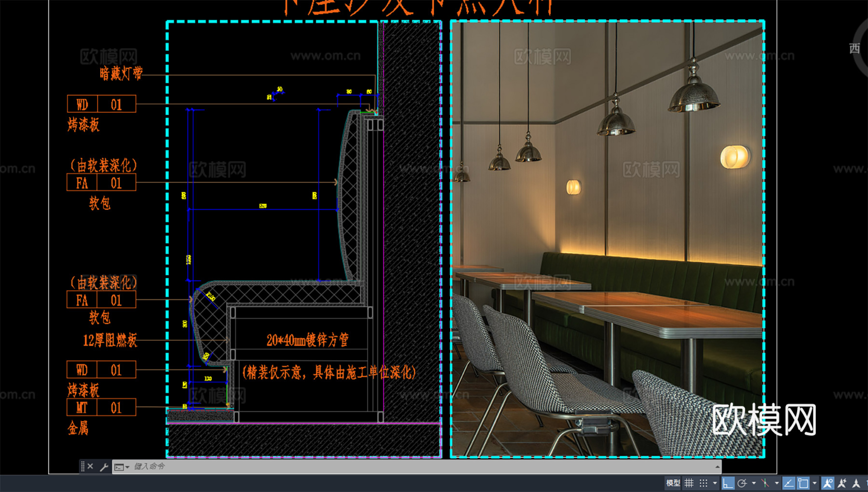Viewport: 868px width, 492px height.
Task: Open isometric drafting plane dropdown
Action: pyautogui.click(x=776, y=483)
